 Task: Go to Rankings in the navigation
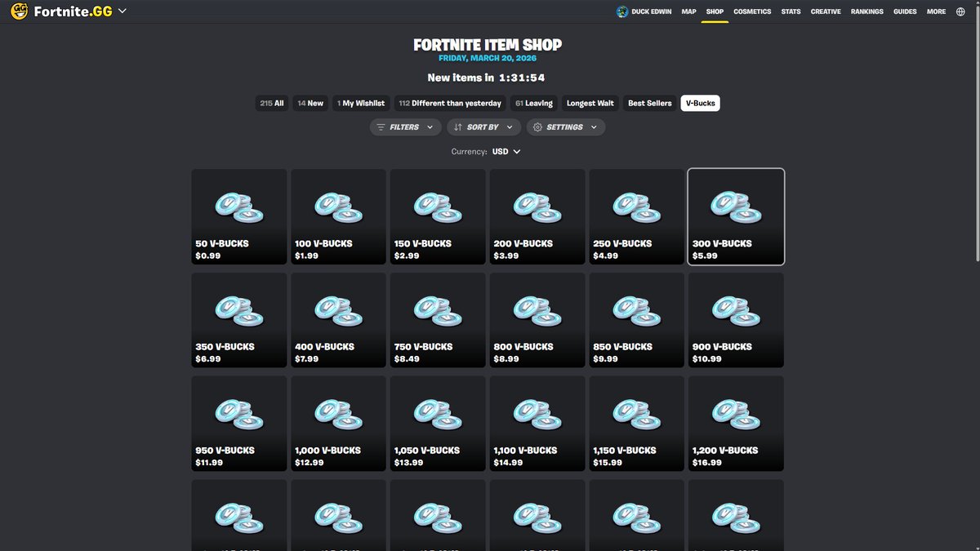click(867, 11)
